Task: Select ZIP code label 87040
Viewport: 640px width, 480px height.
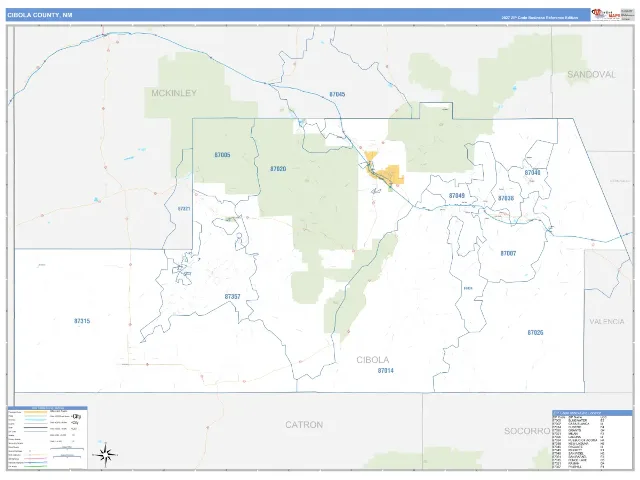Action: (532, 173)
